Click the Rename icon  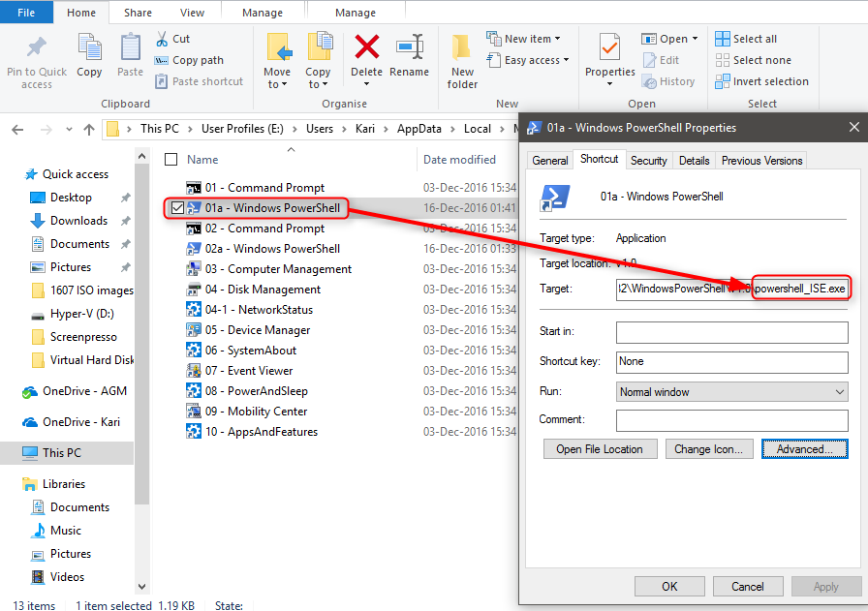click(x=410, y=47)
